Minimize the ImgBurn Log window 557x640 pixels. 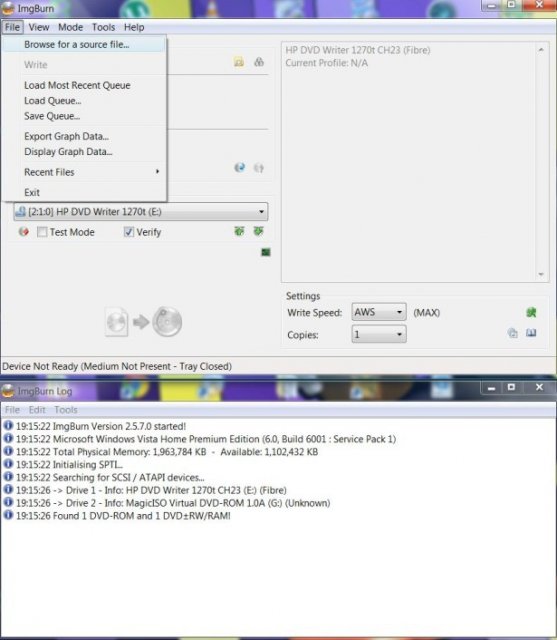pyautogui.click(x=492, y=388)
